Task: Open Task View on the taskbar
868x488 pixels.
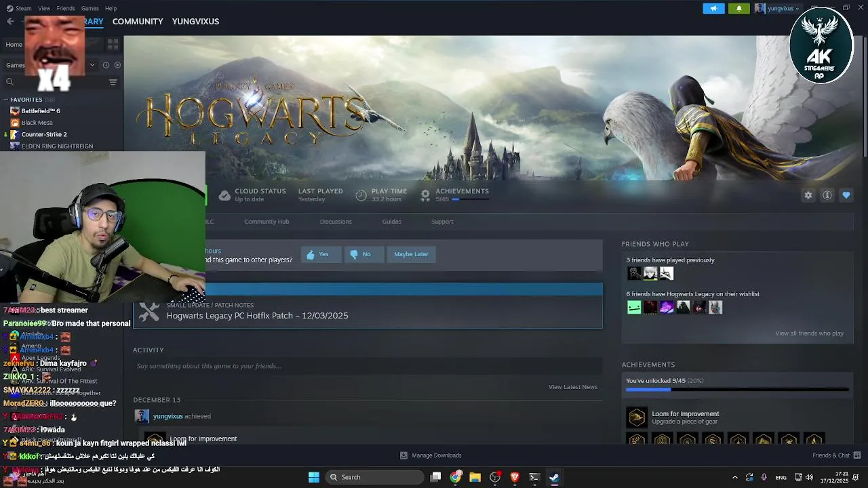Action: click(x=436, y=477)
